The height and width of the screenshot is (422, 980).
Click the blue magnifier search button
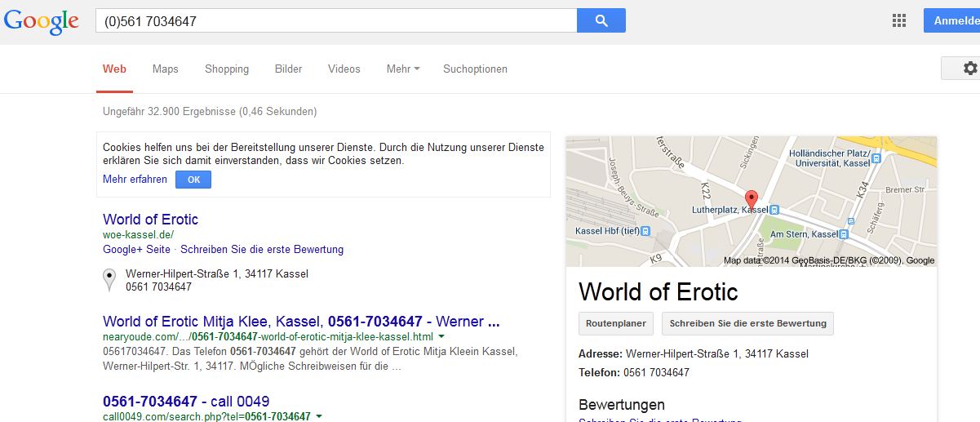click(601, 21)
